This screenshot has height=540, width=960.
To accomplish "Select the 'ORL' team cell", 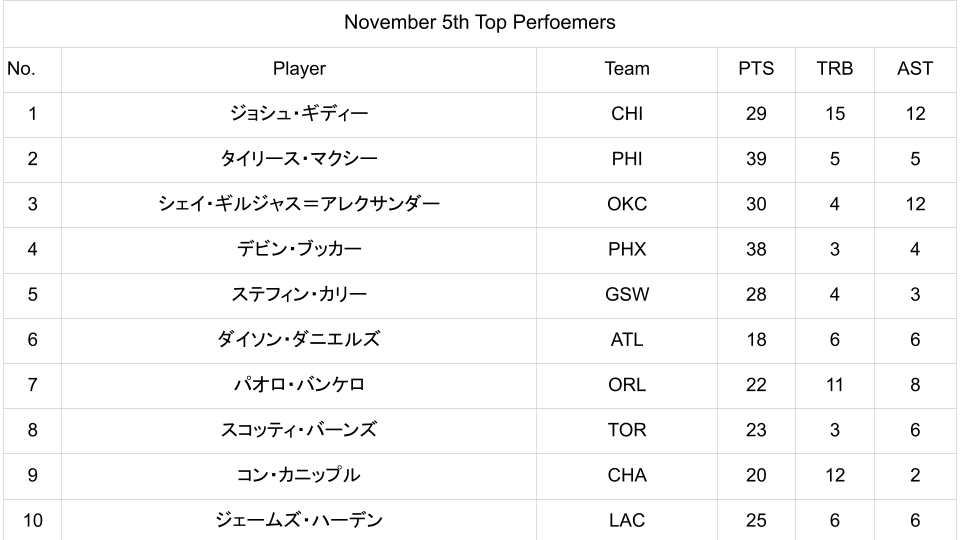I will (627, 385).
